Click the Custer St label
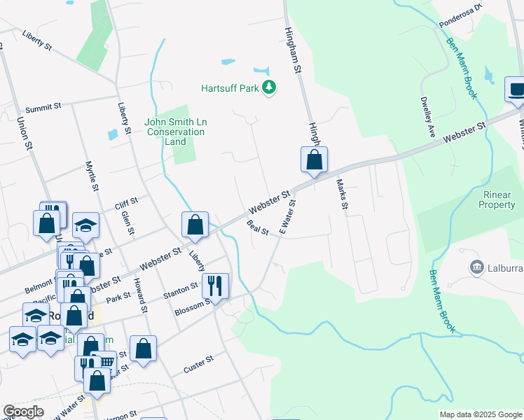 click(x=198, y=364)
